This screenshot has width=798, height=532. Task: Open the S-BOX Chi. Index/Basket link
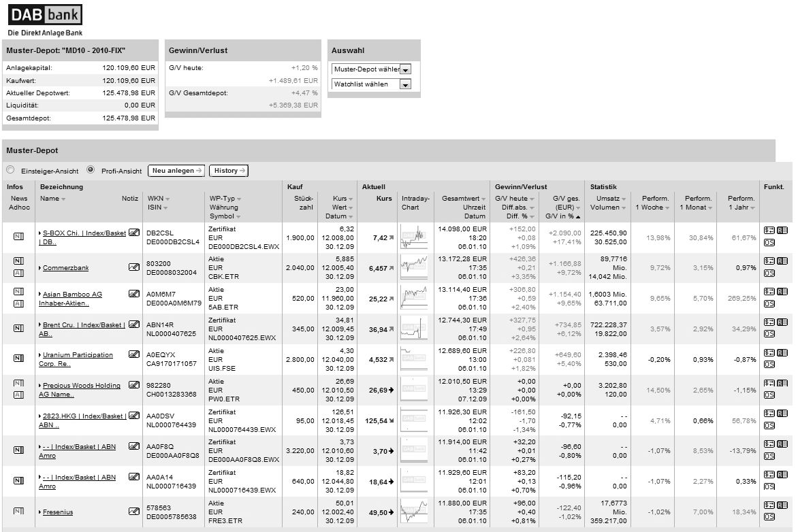pos(82,237)
